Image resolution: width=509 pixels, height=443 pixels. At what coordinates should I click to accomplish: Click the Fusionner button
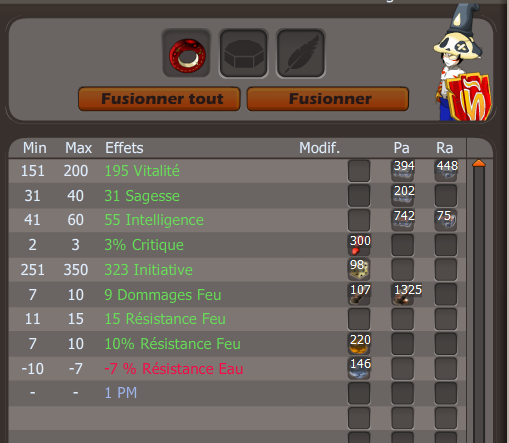point(328,99)
